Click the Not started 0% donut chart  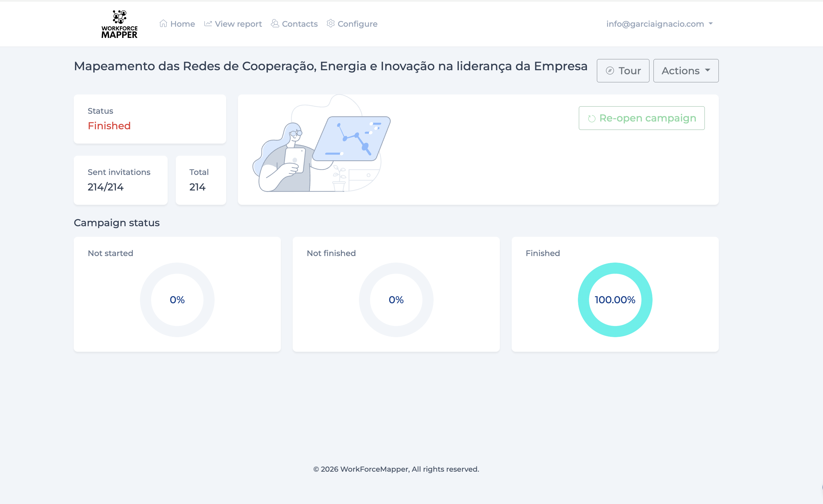tap(177, 300)
